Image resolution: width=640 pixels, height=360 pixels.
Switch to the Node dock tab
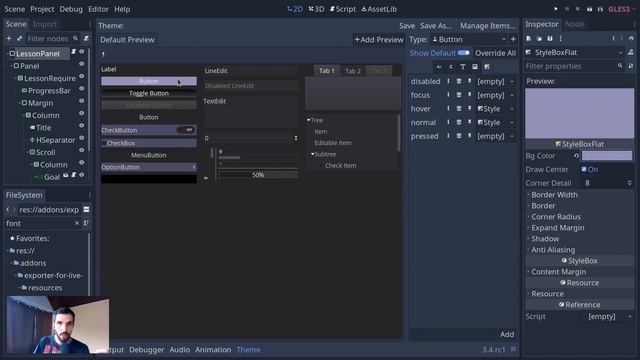(575, 24)
